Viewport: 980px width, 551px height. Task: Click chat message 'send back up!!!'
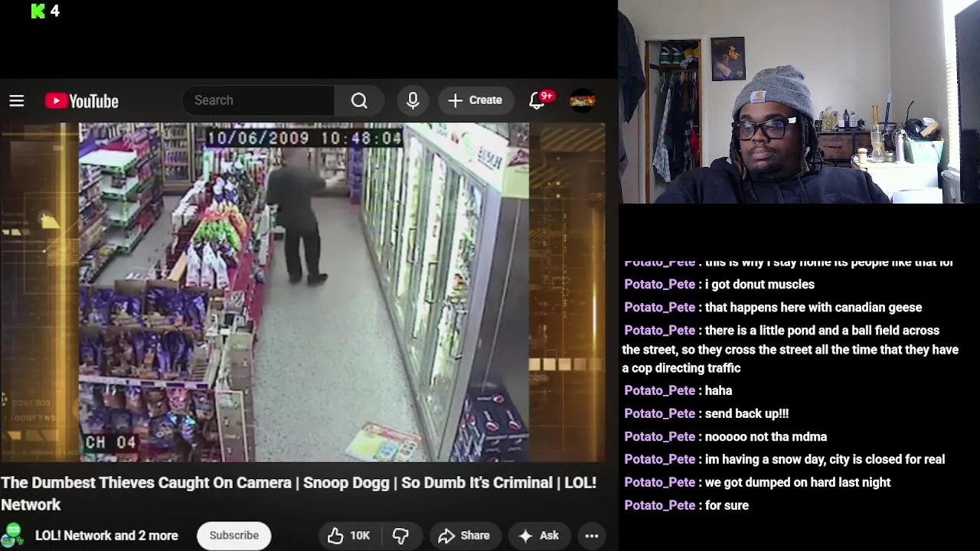coord(746,413)
